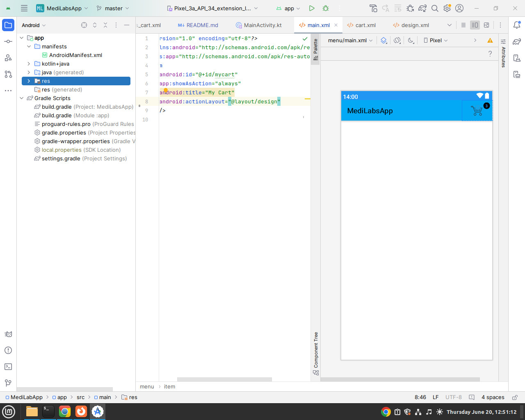Open the Project tool window
This screenshot has width=525, height=420.
[x=8, y=25]
